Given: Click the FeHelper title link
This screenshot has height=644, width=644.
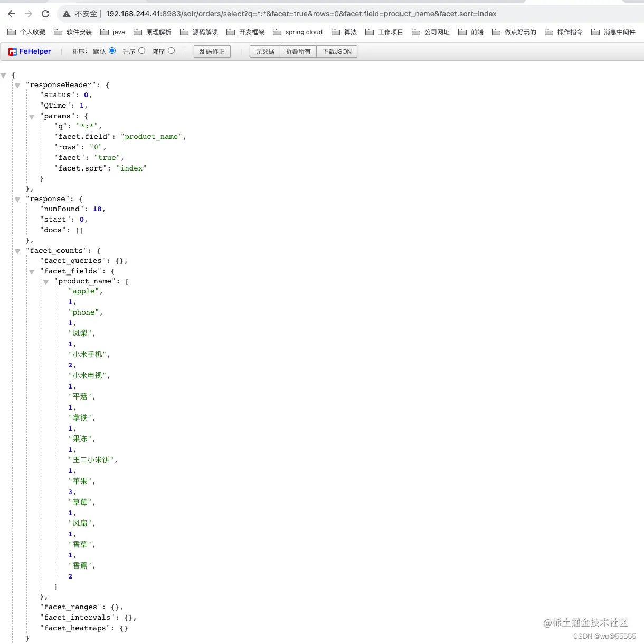Looking at the screenshot, I should click(35, 51).
